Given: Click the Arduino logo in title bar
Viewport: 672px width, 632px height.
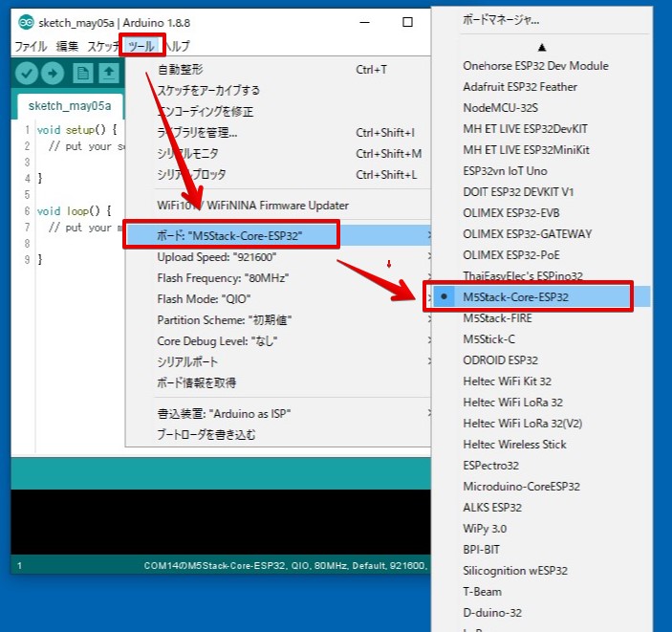Looking at the screenshot, I should pyautogui.click(x=26, y=22).
